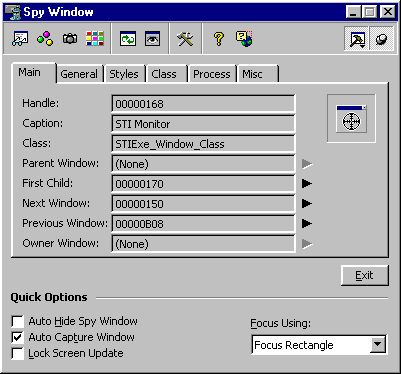This screenshot has width=401, height=374.
Task: Open the hammer and wrench tools icon
Action: [x=185, y=39]
